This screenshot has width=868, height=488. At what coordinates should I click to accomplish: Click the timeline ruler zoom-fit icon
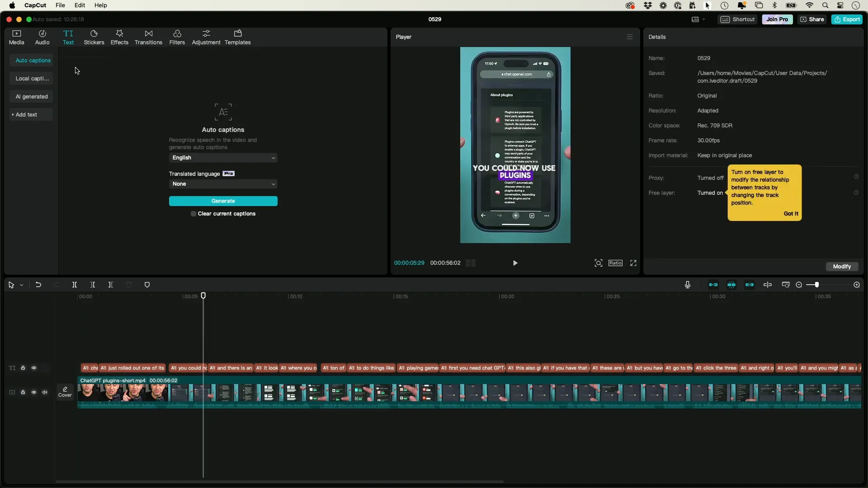point(786,285)
